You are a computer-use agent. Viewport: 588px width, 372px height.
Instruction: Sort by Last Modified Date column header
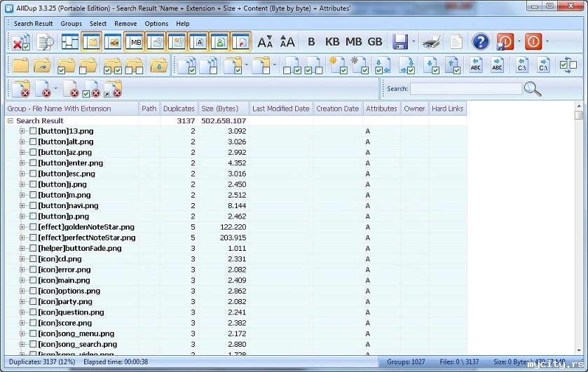pos(281,109)
